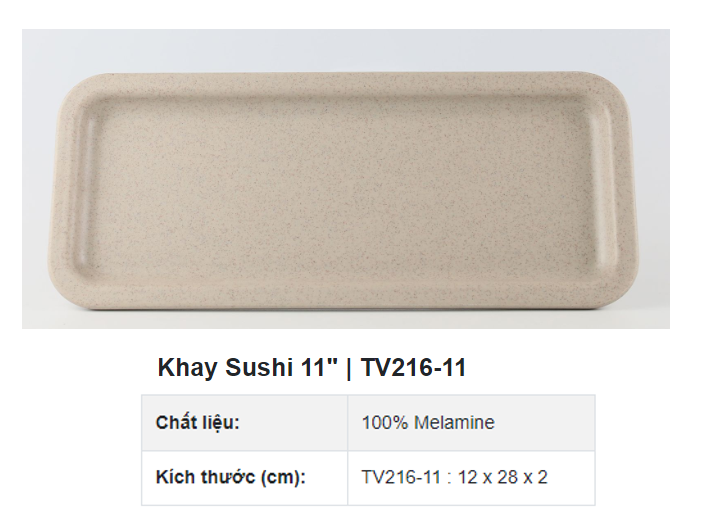Select the TV216-11 code in the title
711x531 pixels.
click(414, 367)
